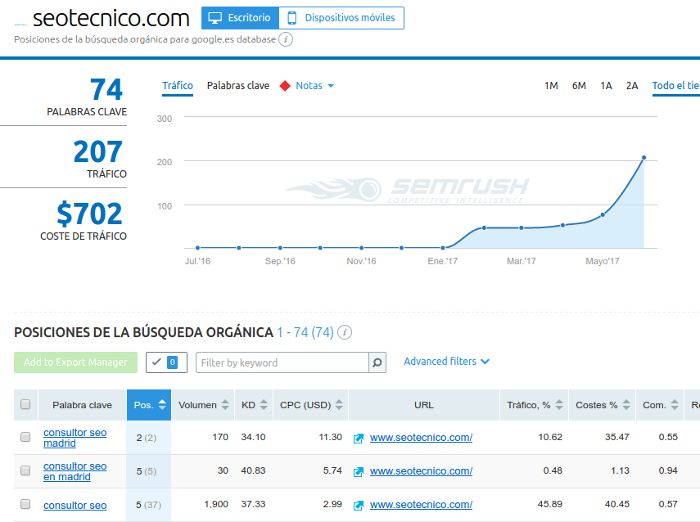Screen dimensions: 700x522
Task: Click volume value 1,900
Action: (x=216, y=504)
